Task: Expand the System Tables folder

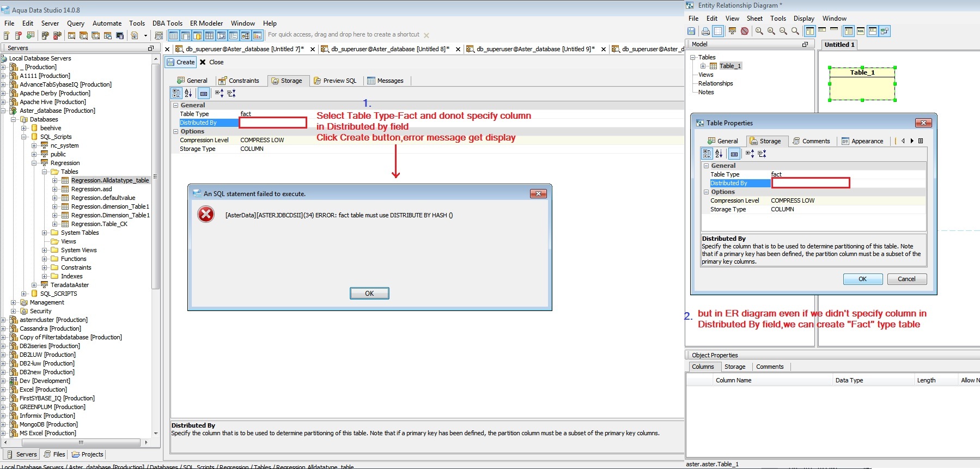Action: tap(45, 233)
